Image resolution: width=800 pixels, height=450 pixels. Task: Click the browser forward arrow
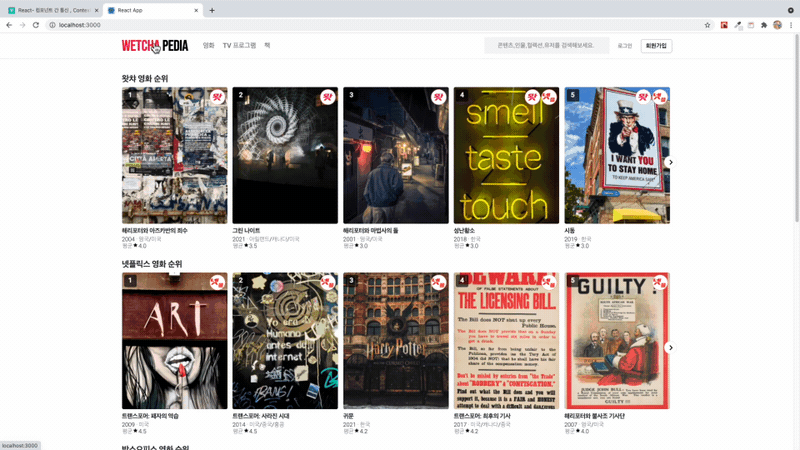pos(22,25)
